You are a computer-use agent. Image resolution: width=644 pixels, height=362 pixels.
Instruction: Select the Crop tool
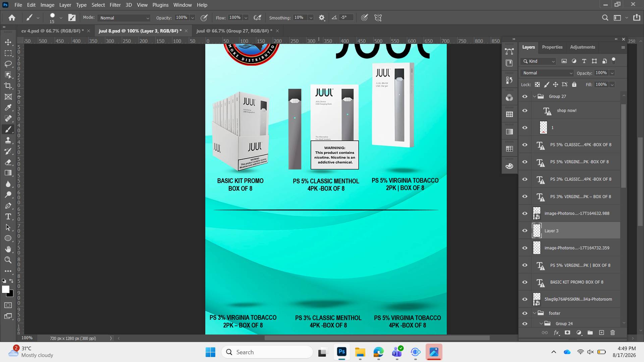pos(8,86)
